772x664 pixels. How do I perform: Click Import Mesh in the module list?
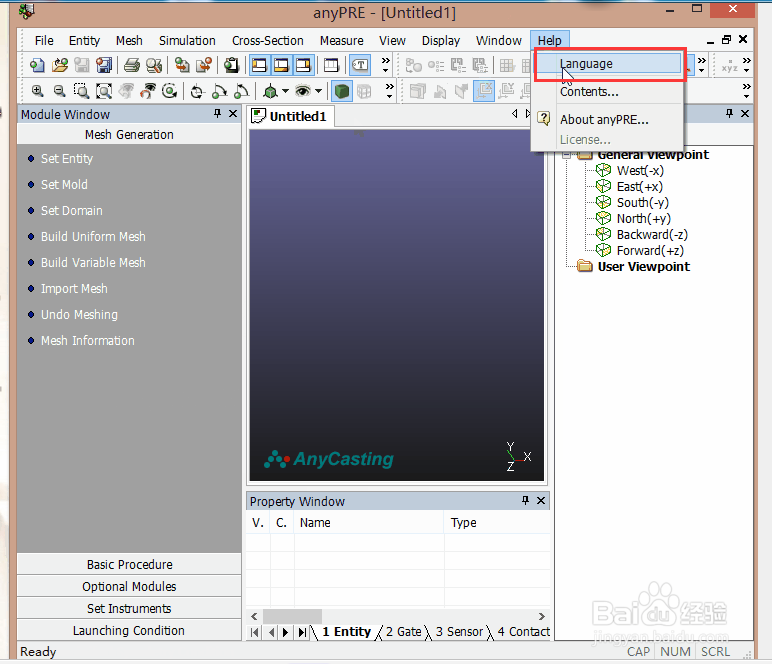point(74,288)
